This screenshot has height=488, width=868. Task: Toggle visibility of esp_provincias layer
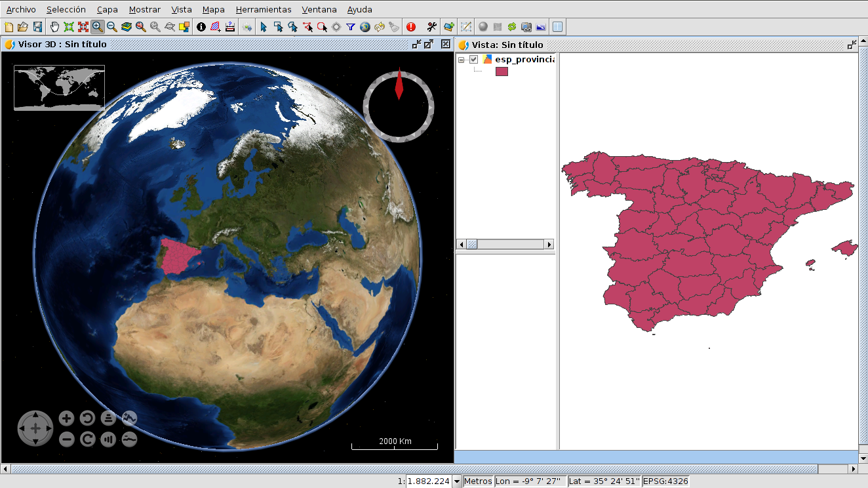point(473,60)
